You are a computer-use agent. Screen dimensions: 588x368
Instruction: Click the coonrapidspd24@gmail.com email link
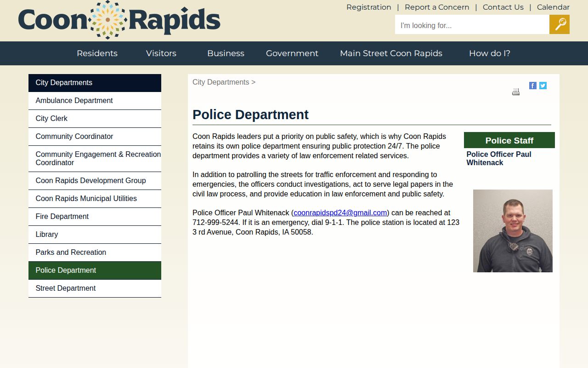[340, 213]
